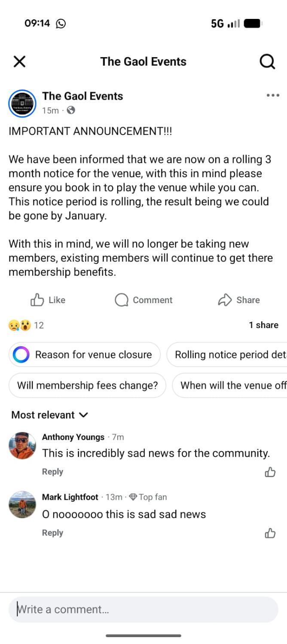Select 'Reason for venue closure' suggestion

[x=84, y=355]
